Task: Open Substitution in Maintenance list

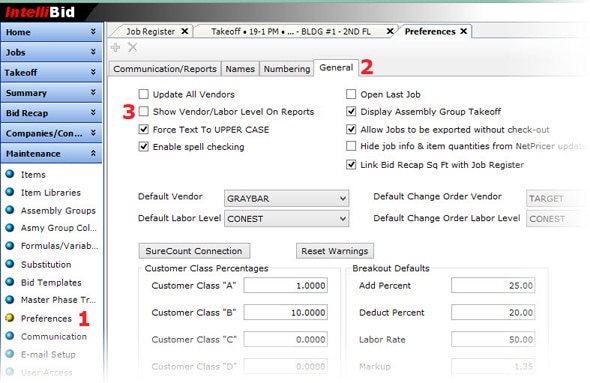Action: click(46, 264)
